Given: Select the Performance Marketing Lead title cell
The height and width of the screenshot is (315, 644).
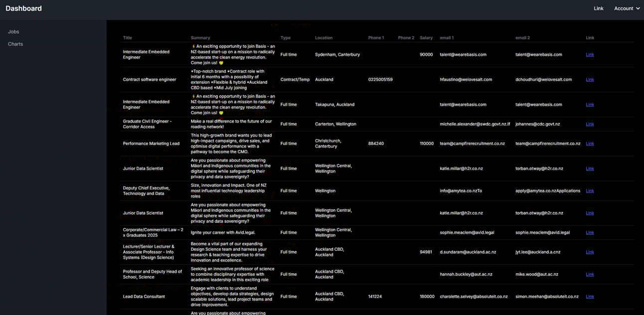Looking at the screenshot, I should click(x=151, y=144).
